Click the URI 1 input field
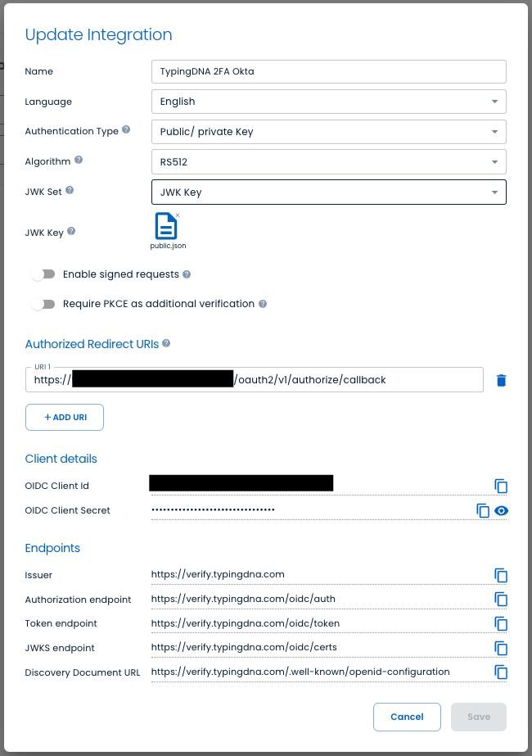This screenshot has height=756, width=532. 255,380
